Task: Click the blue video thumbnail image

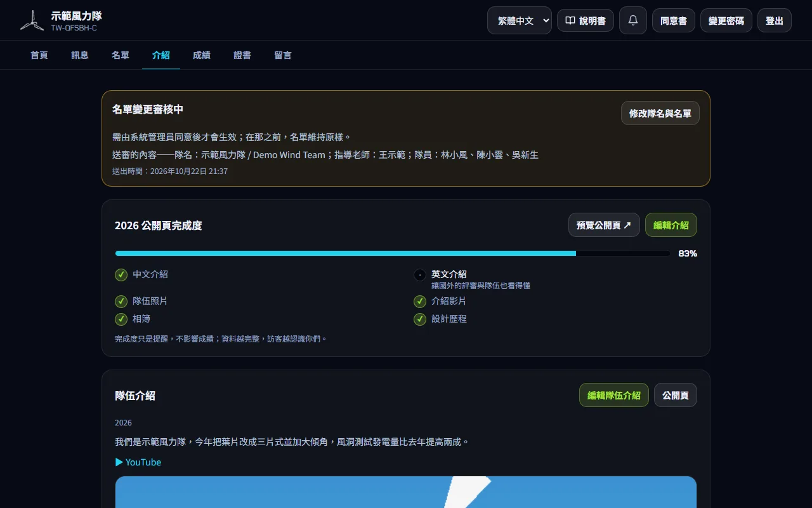Action: 406,492
